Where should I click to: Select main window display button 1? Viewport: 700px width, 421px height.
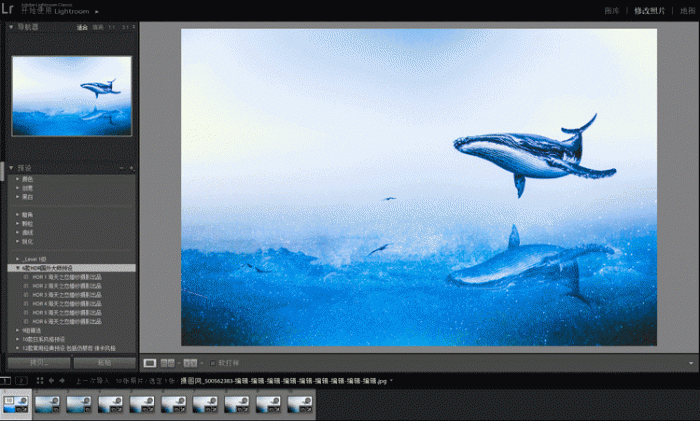[5, 381]
